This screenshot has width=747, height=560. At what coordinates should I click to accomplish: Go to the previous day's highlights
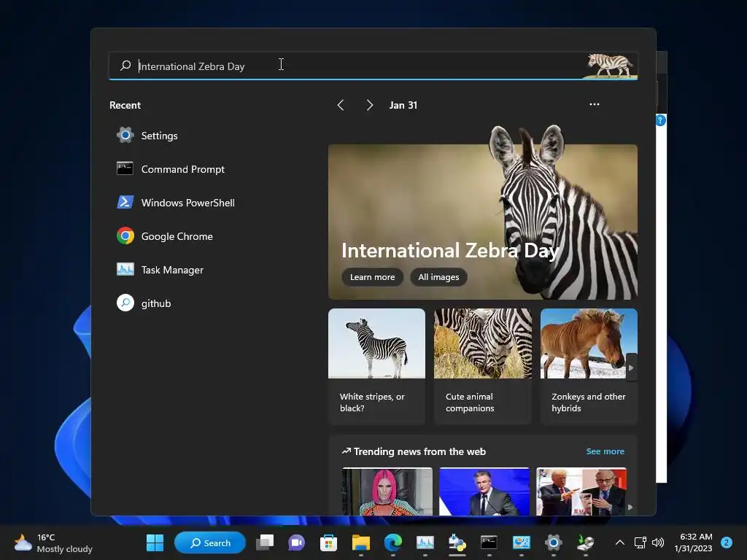341,105
